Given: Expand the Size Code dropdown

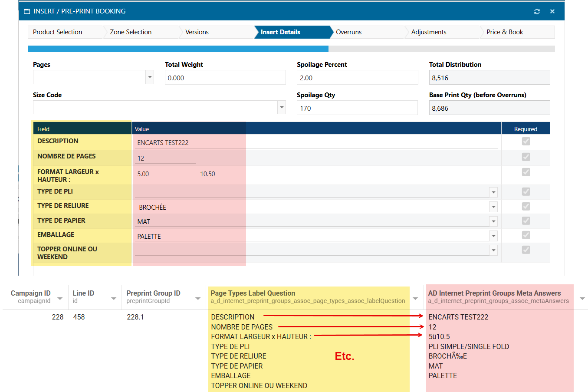Looking at the screenshot, I should [282, 107].
